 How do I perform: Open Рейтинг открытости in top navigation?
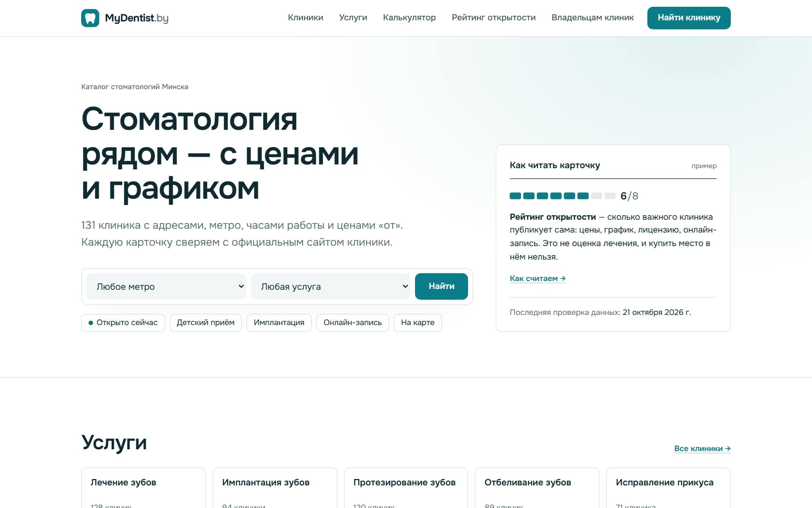[x=494, y=18]
